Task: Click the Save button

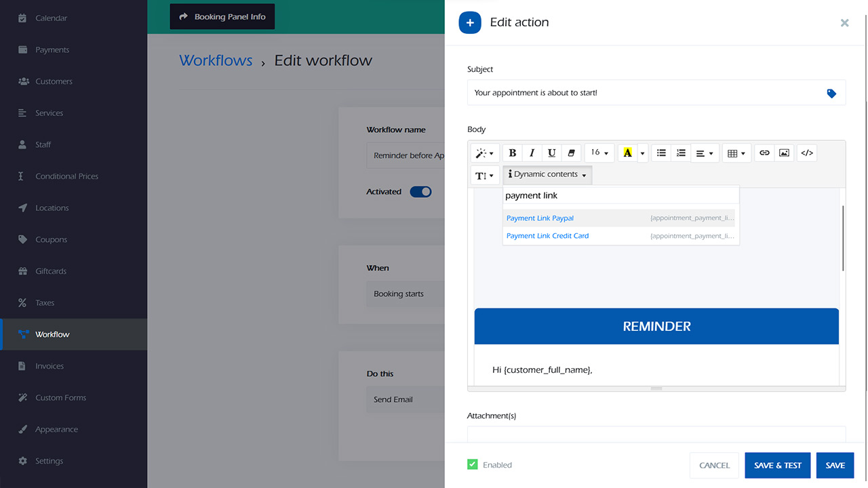Action: pyautogui.click(x=835, y=465)
